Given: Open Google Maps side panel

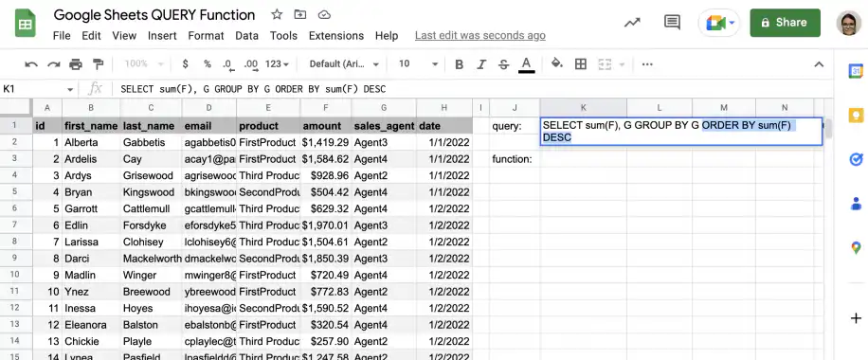Looking at the screenshot, I should [856, 247].
